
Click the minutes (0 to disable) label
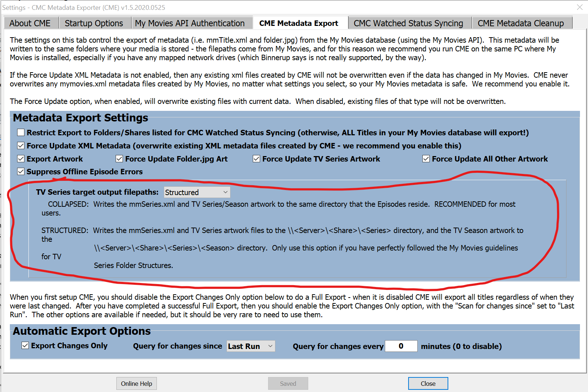click(x=461, y=346)
